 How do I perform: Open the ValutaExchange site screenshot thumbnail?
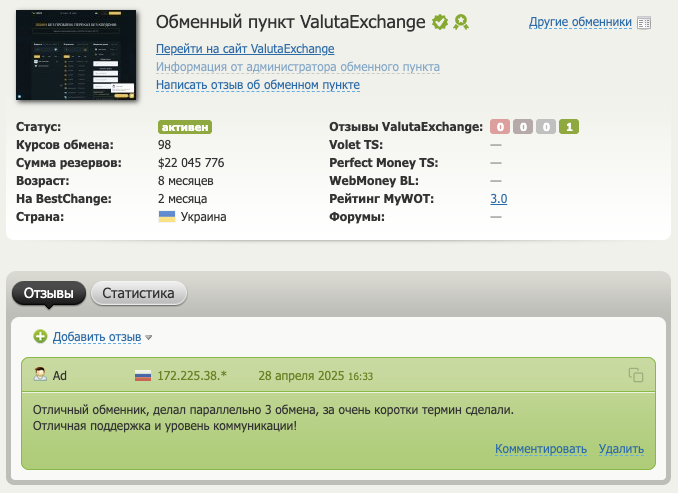(x=76, y=55)
